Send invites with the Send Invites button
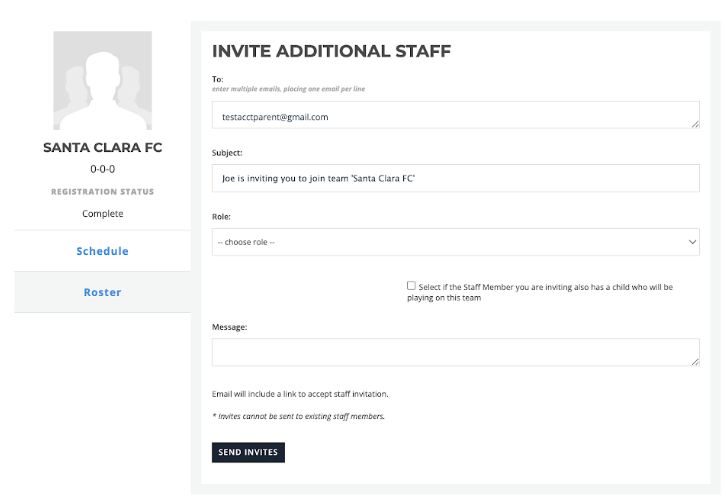The height and width of the screenshot is (500, 726). click(248, 452)
